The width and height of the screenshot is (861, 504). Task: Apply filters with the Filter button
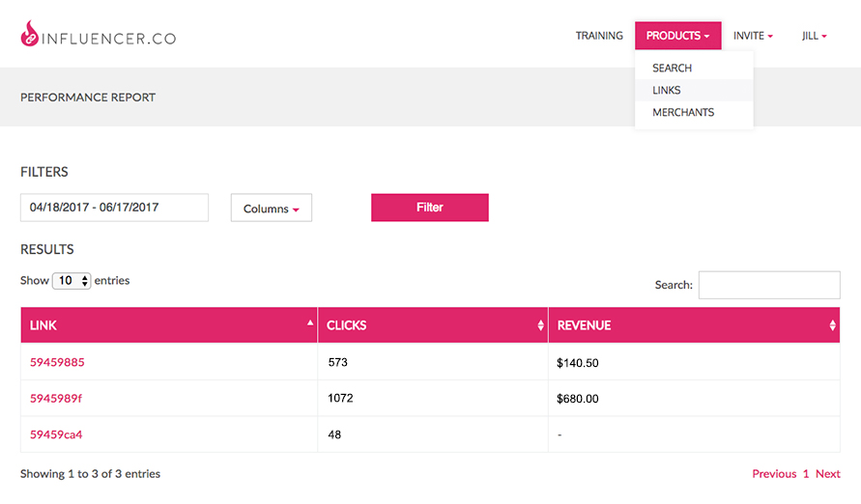[x=429, y=208]
